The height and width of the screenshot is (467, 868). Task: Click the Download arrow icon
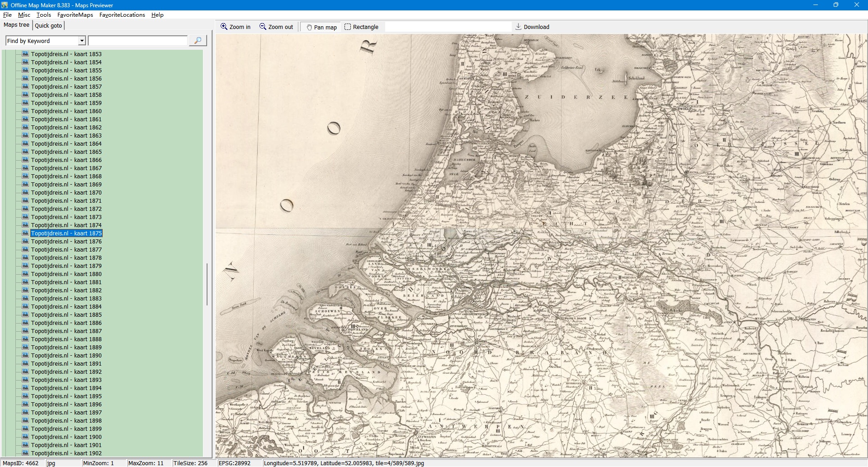coord(519,27)
